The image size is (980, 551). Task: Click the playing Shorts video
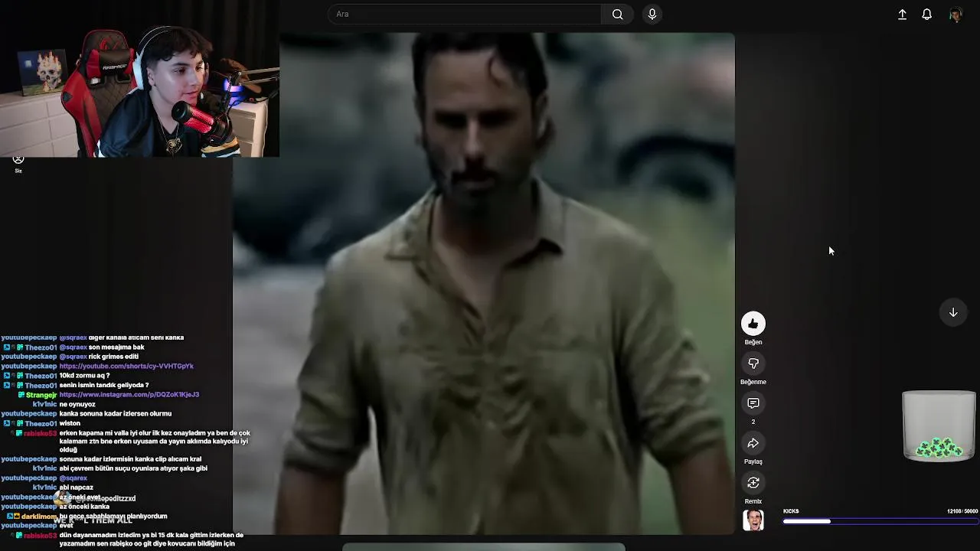pos(484,283)
